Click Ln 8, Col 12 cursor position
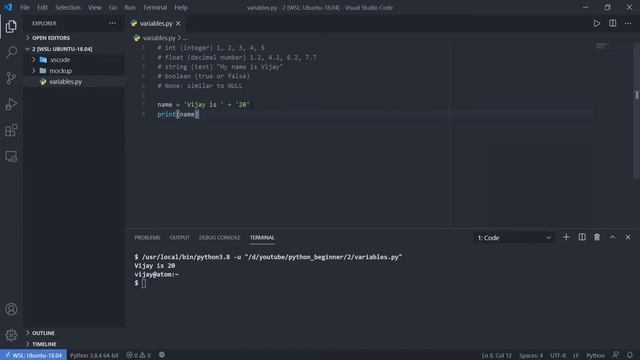 [496, 355]
